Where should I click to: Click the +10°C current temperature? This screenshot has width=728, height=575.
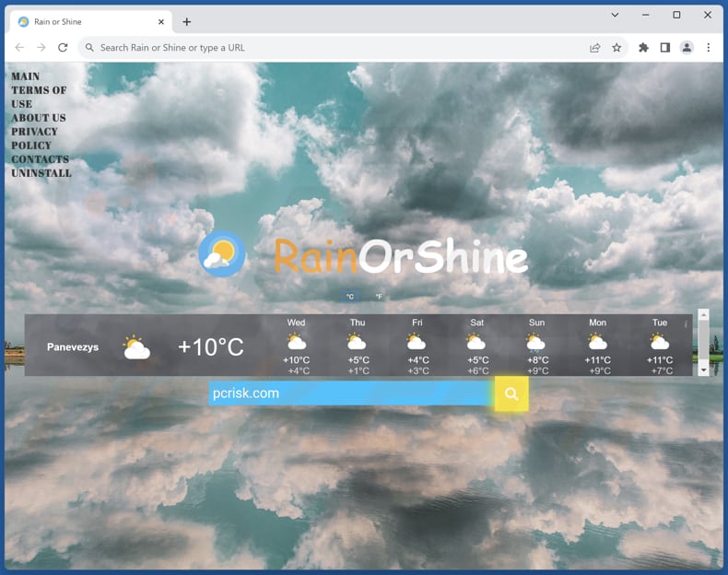point(211,347)
